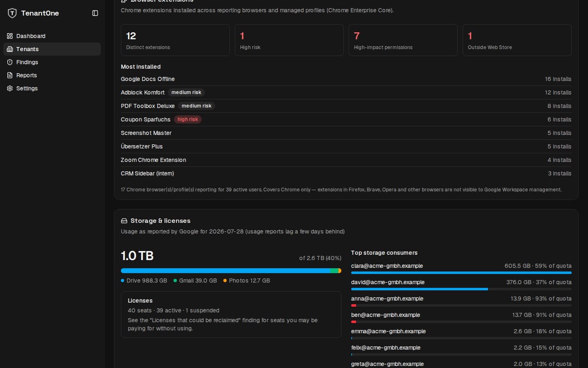Click the Reports document icon
The width and height of the screenshot is (588, 368).
click(10, 75)
